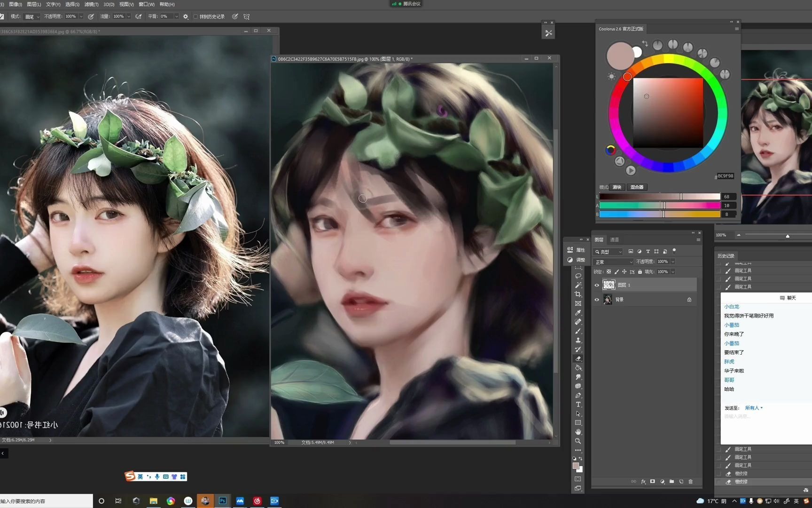Viewport: 812px width, 508px height.
Task: Click the Coolorus hue color wheel ring
Action: (668, 59)
